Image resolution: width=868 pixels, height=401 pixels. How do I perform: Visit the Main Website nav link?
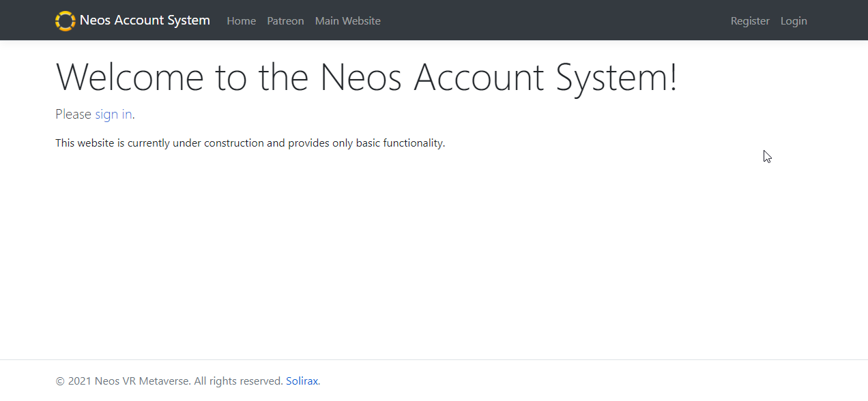click(347, 21)
